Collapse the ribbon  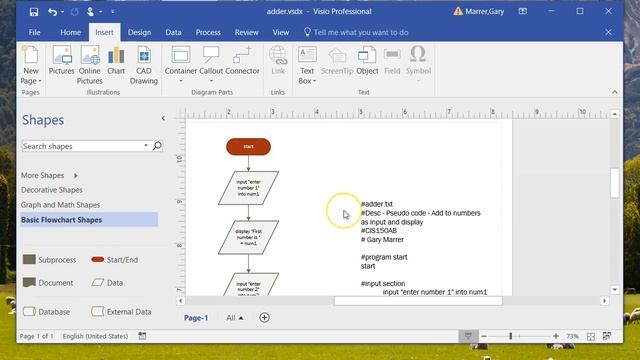coord(615,92)
